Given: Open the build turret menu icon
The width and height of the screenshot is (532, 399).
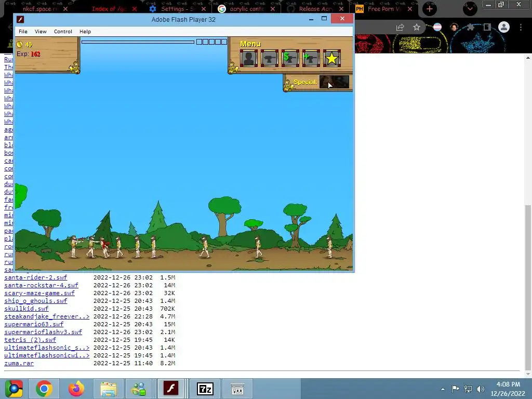Looking at the screenshot, I should point(270,58).
